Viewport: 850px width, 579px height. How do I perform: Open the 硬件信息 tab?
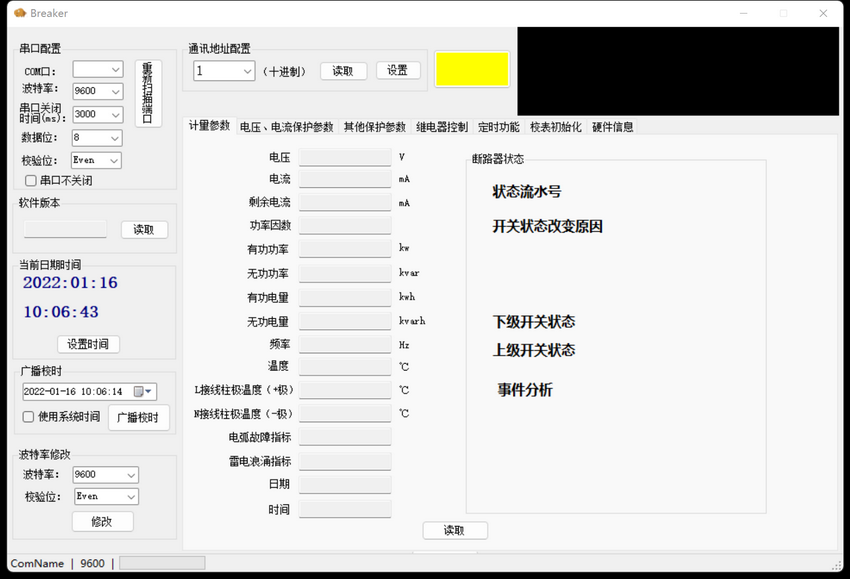coord(612,127)
